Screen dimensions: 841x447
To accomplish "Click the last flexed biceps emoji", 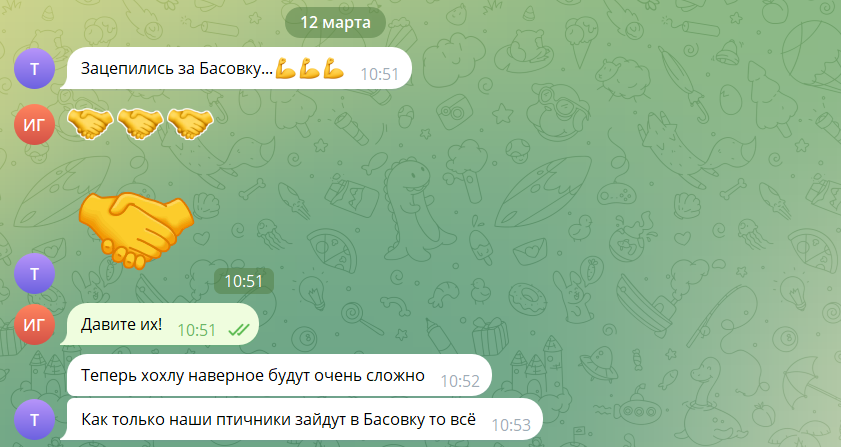I will tap(333, 69).
